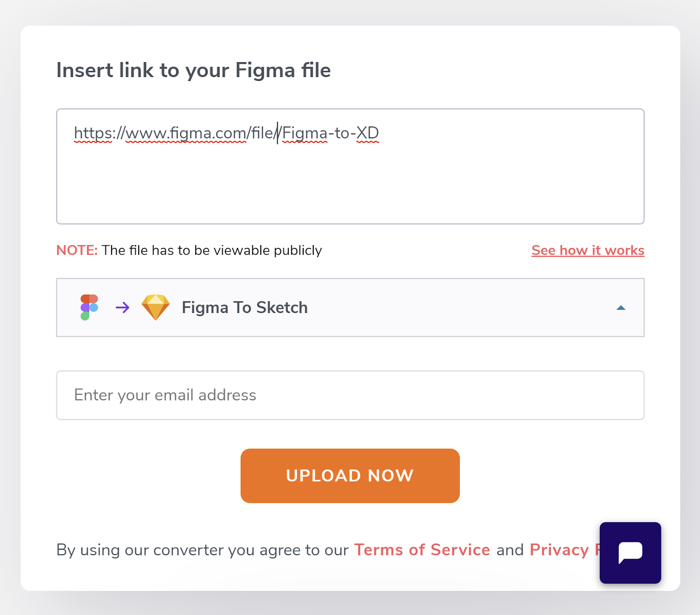Image resolution: width=700 pixels, height=615 pixels.
Task: Click the purple arrow between logos
Action: [x=122, y=307]
